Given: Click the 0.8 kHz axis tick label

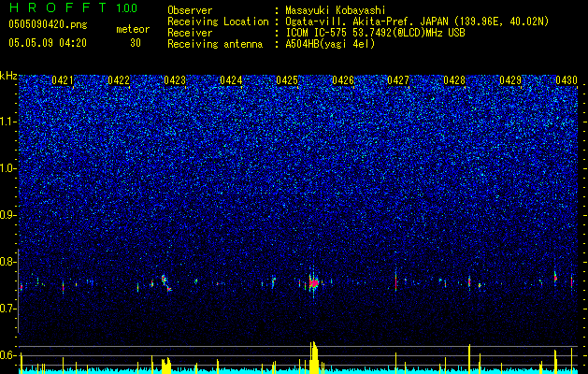Looking at the screenshot, I should point(7,262).
